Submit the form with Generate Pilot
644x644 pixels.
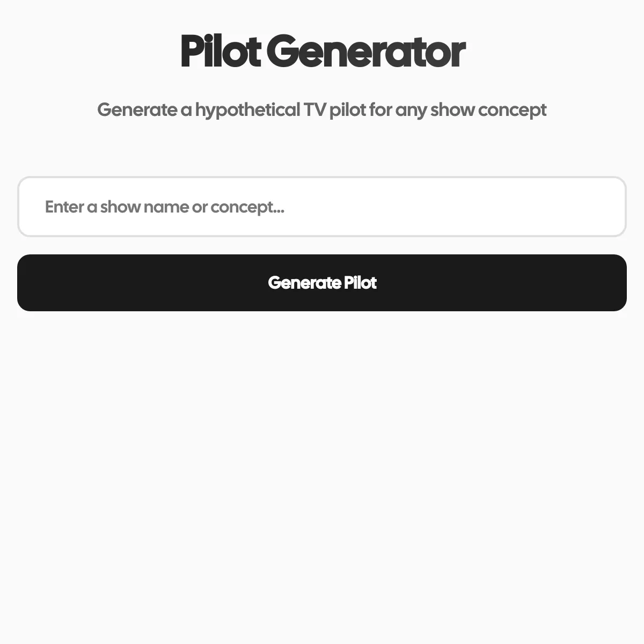click(322, 283)
